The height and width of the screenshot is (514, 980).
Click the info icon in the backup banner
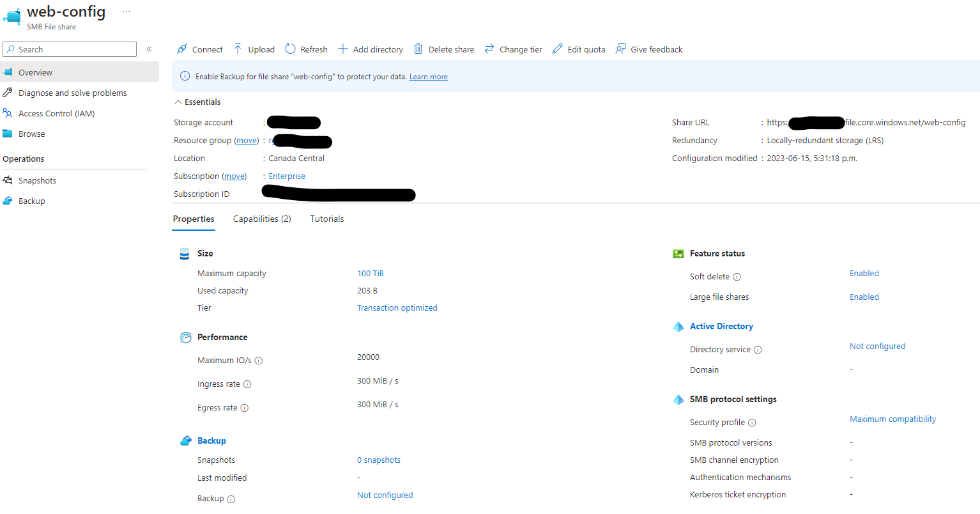(185, 76)
